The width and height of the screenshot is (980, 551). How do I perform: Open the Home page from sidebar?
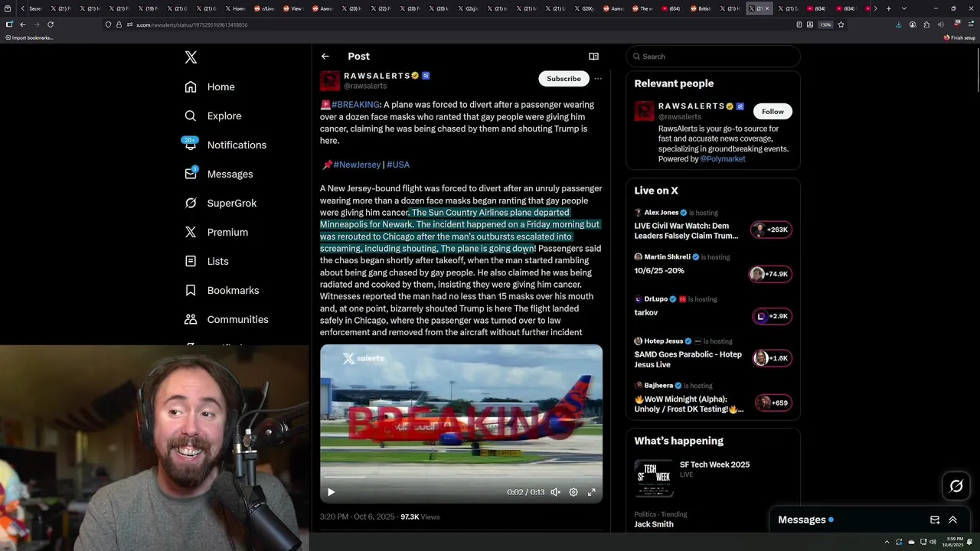210,86
